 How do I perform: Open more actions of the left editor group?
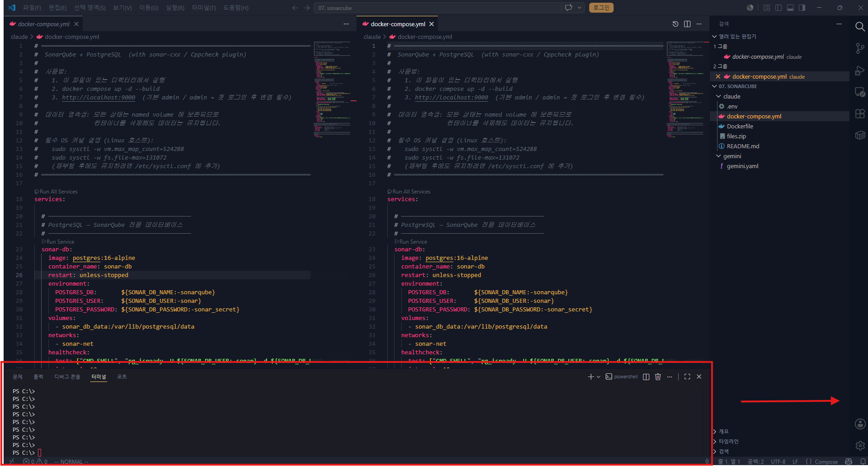[x=346, y=24]
